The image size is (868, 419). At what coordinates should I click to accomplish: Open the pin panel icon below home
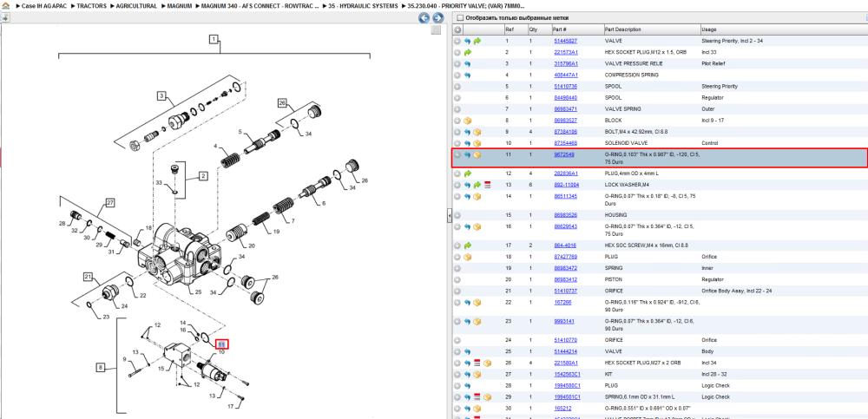pyautogui.click(x=5, y=17)
